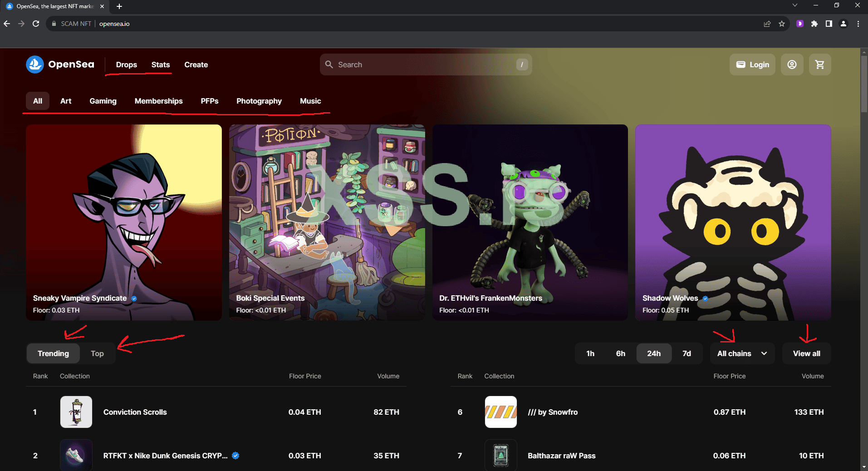Image resolution: width=868 pixels, height=471 pixels.
Task: Open the Chrome profile avatar
Action: pyautogui.click(x=843, y=24)
